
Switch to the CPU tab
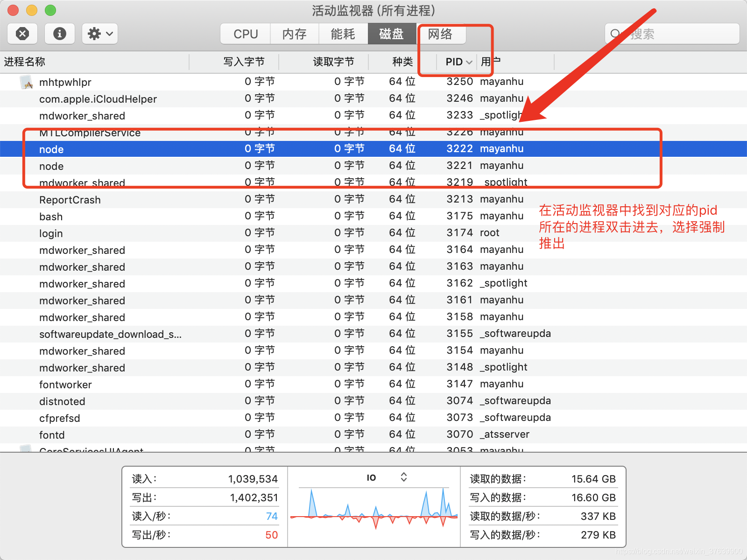(246, 34)
